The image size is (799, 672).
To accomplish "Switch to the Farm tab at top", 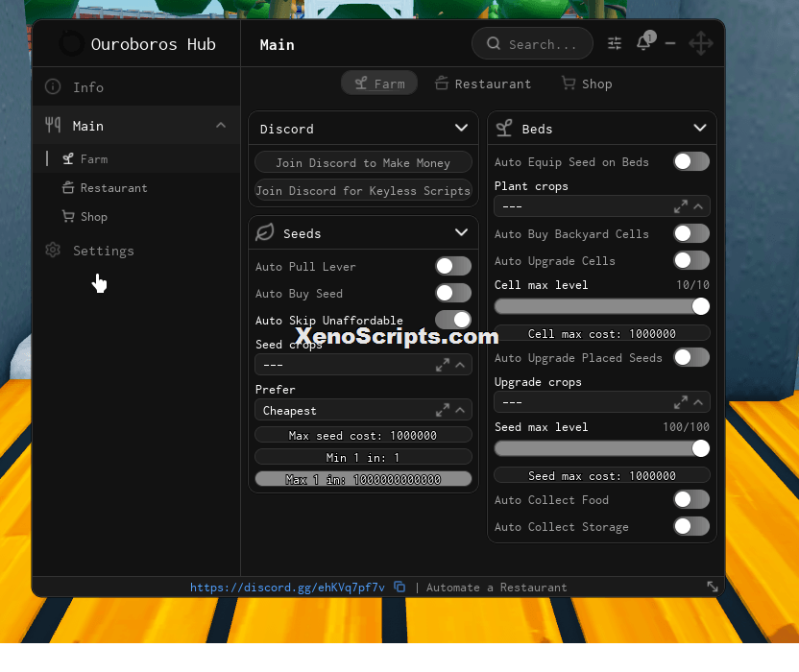I will pos(379,84).
